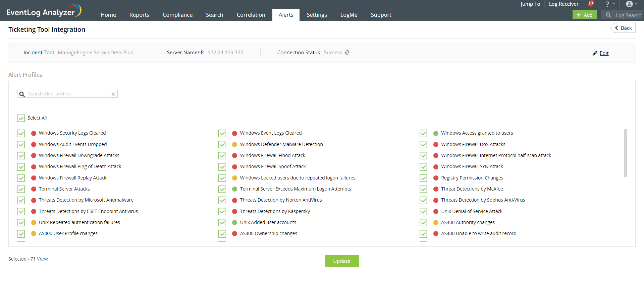Select the Alerts tab
This screenshot has width=644, height=294.
tap(286, 15)
